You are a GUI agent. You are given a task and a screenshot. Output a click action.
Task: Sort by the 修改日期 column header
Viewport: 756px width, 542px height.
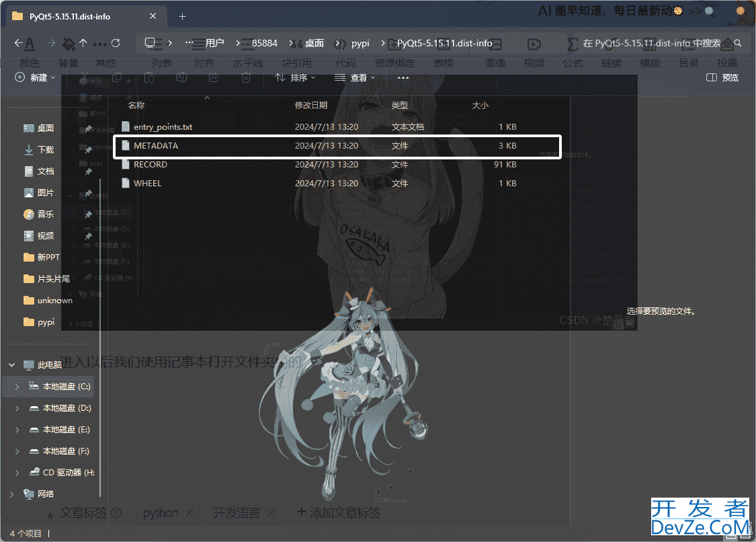311,105
